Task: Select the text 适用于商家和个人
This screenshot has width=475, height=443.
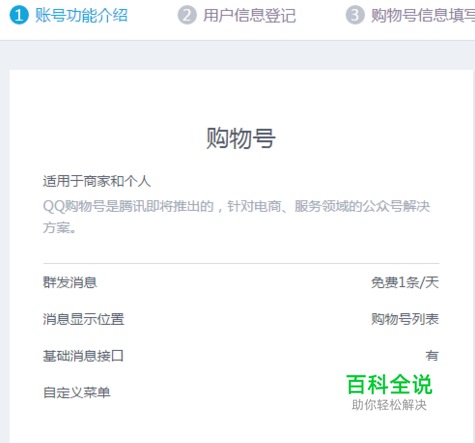Action: coord(97,181)
